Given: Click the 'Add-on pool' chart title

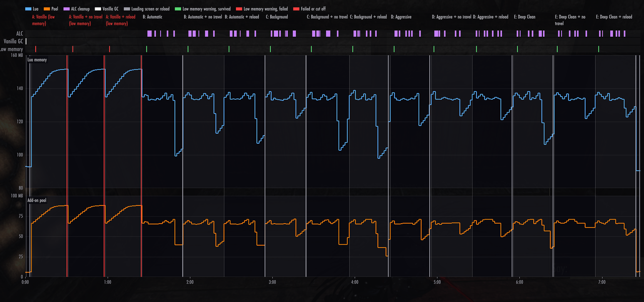Looking at the screenshot, I should (37, 200).
